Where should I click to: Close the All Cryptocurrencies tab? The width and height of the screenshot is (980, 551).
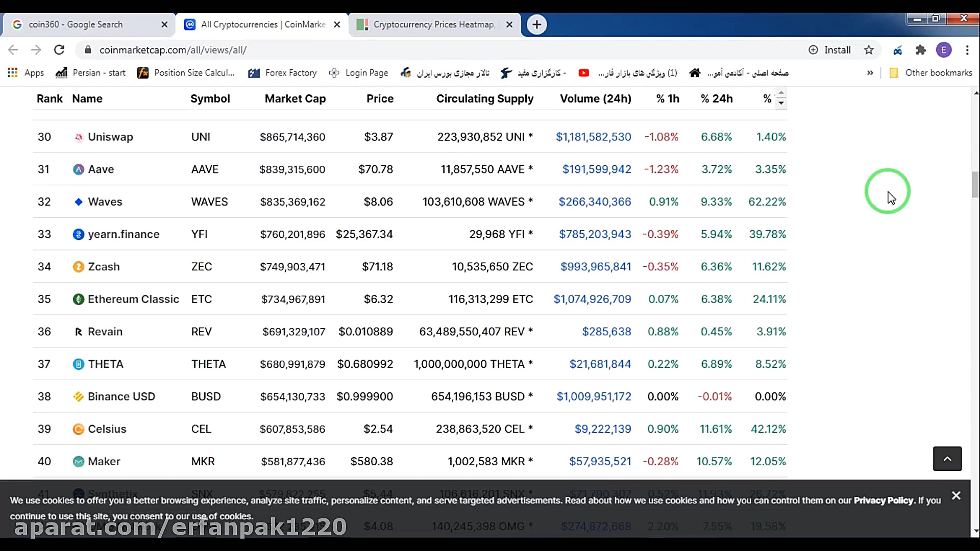[x=337, y=24]
